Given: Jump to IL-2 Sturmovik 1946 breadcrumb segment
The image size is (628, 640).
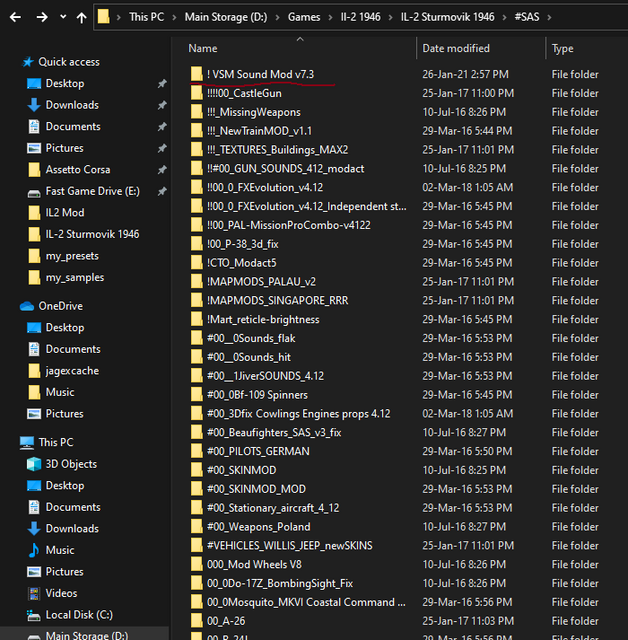Looking at the screenshot, I should coord(447,17).
